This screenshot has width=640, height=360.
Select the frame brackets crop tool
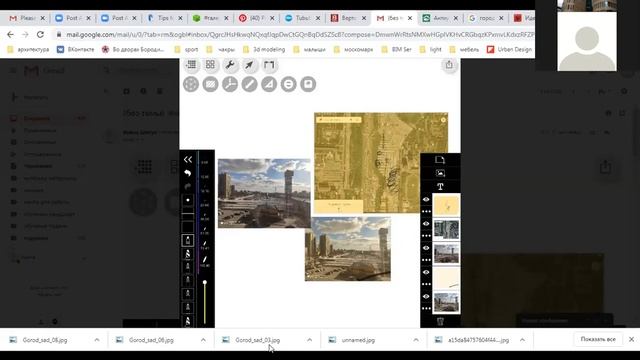(x=269, y=65)
